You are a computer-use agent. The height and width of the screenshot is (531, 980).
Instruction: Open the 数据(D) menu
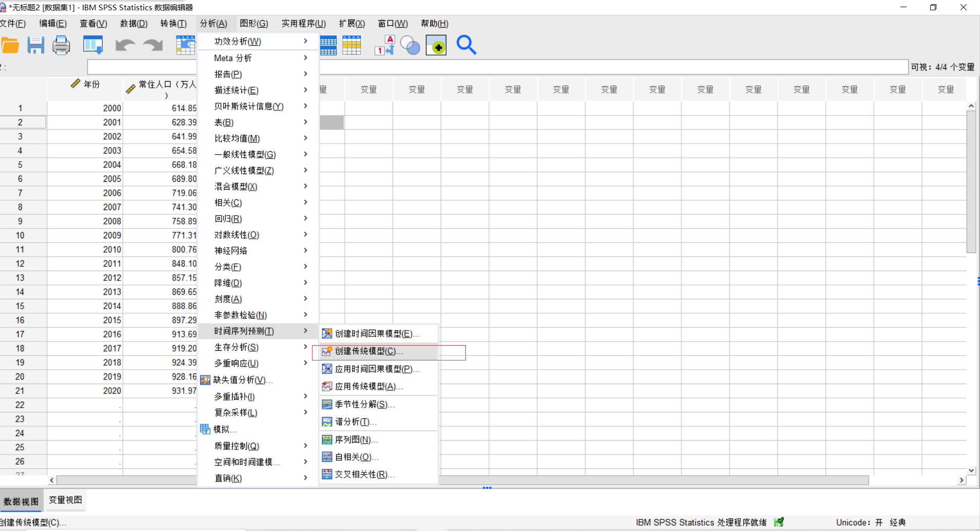tap(134, 24)
